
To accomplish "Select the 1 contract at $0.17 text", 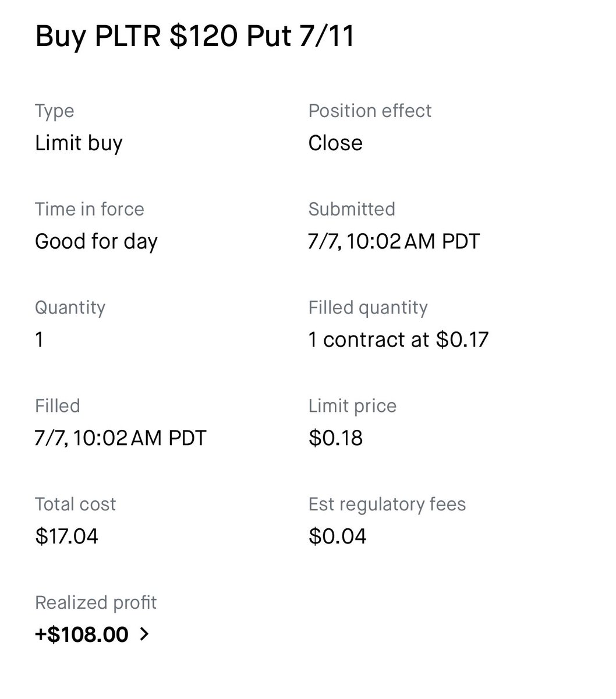I will click(398, 340).
